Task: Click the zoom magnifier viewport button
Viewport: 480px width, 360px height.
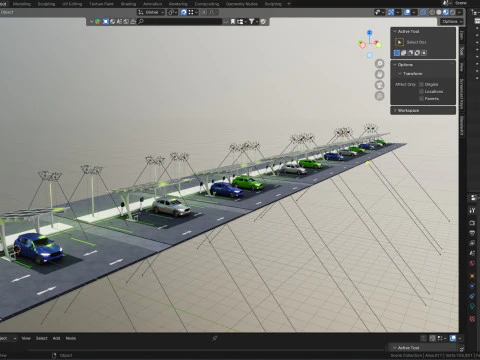Action: 380,64
